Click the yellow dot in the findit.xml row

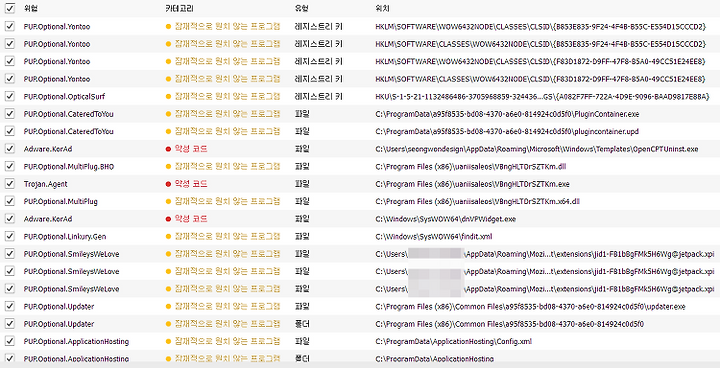click(x=168, y=237)
